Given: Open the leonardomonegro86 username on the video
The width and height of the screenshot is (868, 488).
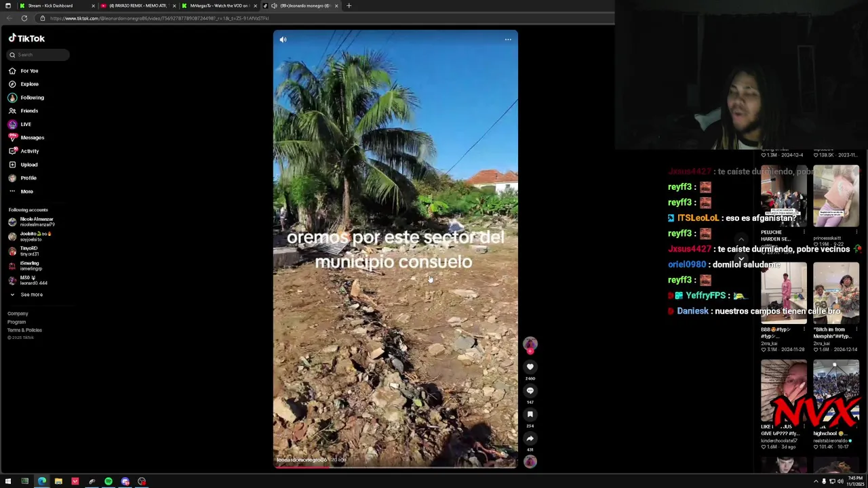Looking at the screenshot, I should [302, 460].
